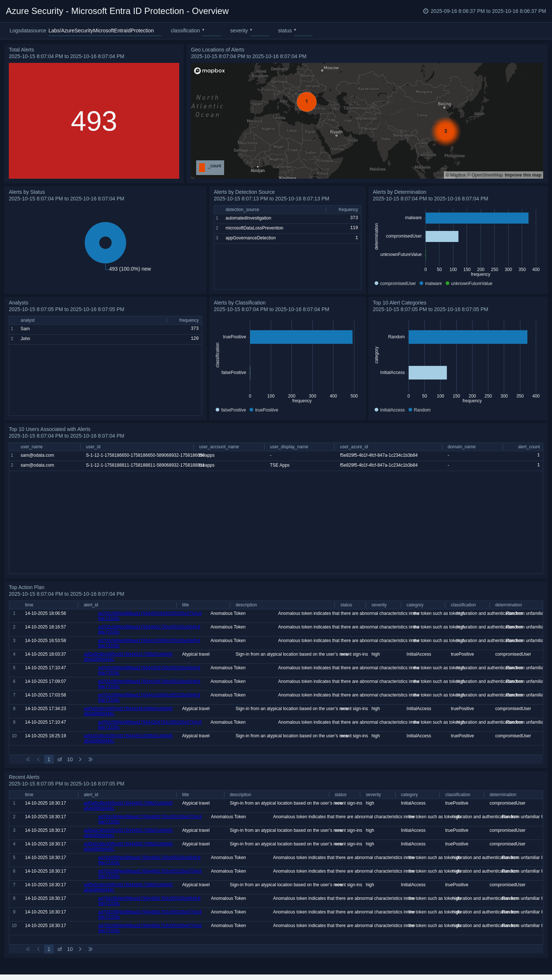The height and width of the screenshot is (980, 552).
Task: Toggle truePositive legend in Alerts by Classification
Action: point(263,410)
